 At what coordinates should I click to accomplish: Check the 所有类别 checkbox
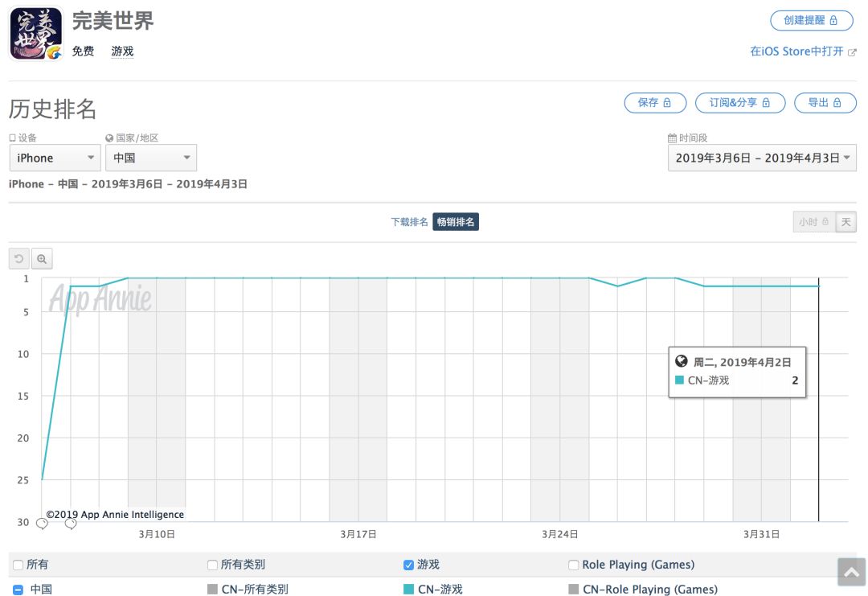click(x=212, y=565)
